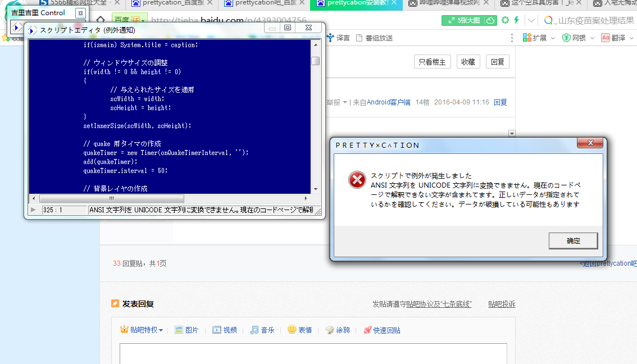
Task: Click the 涂鸦 doodle tool
Action: coord(338,330)
